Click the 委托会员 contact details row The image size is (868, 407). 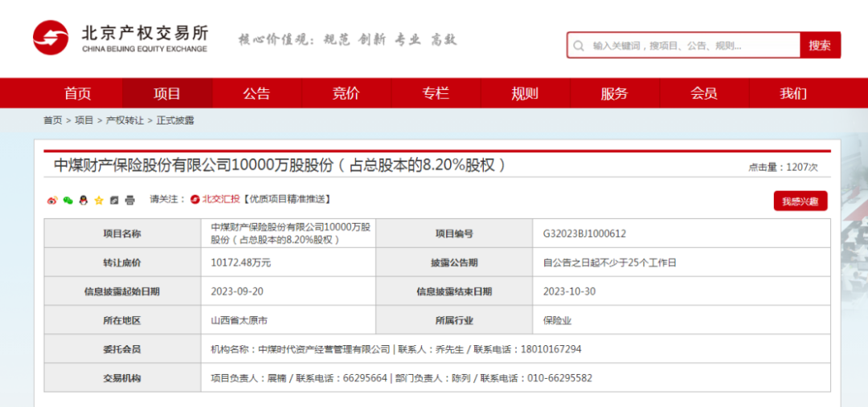[x=515, y=349]
